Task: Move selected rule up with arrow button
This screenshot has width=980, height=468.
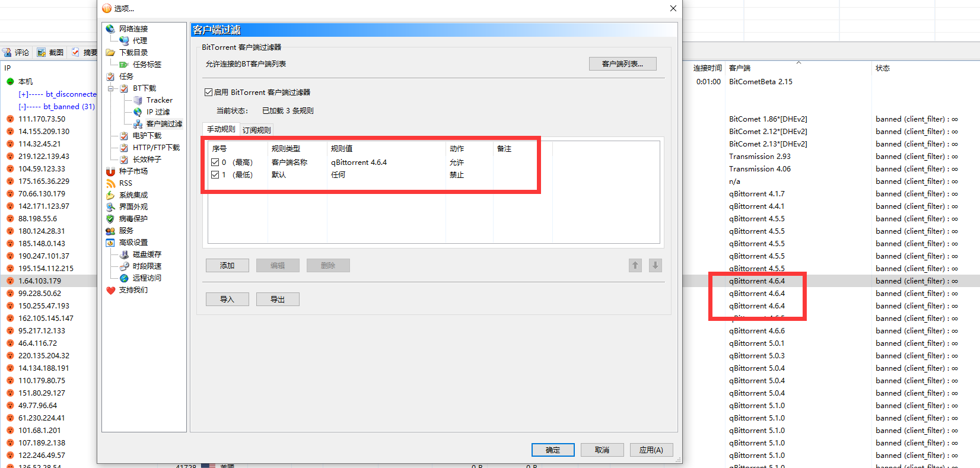Action: pos(635,265)
